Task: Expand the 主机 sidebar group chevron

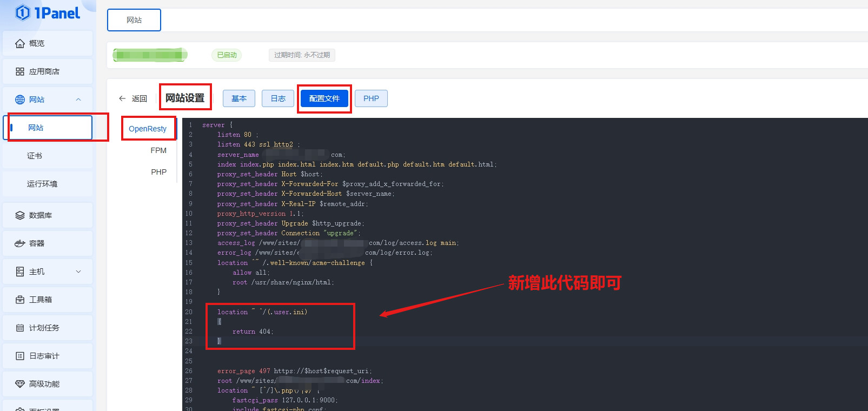Action: point(78,271)
